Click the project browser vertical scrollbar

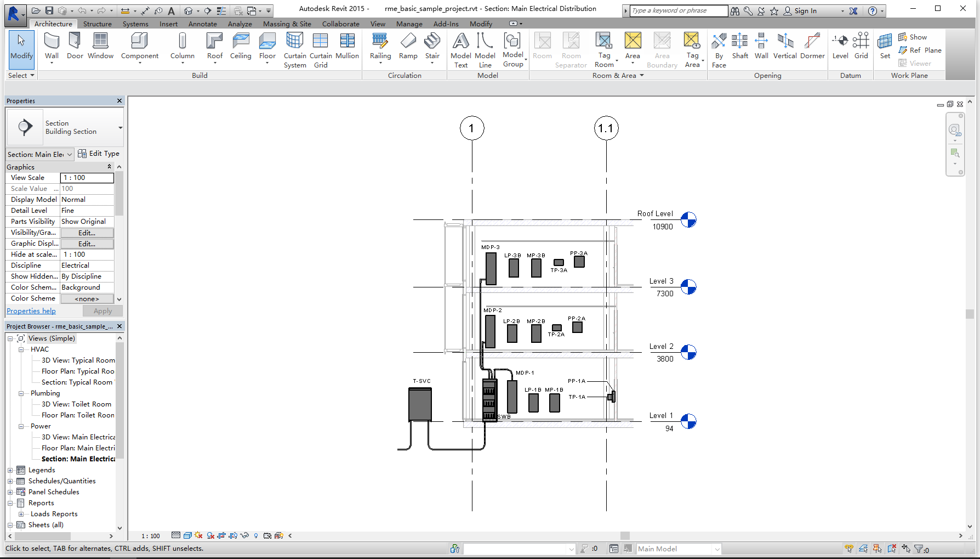[119, 400]
